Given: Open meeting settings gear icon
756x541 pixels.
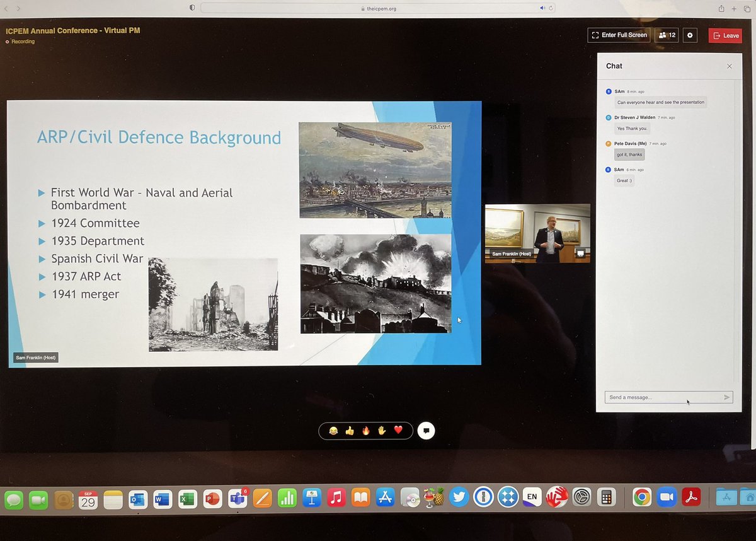Looking at the screenshot, I should pos(690,35).
